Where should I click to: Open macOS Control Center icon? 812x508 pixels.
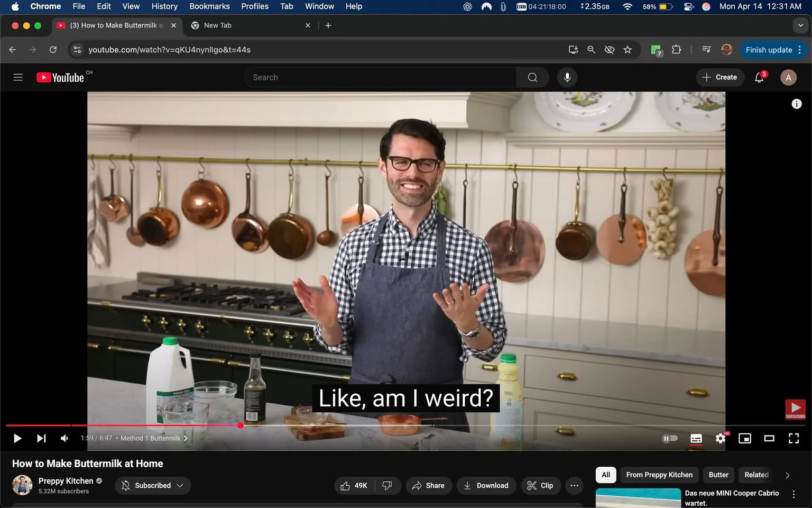point(688,6)
